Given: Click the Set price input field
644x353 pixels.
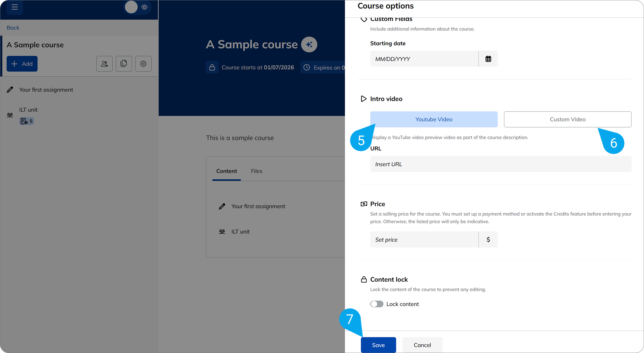Looking at the screenshot, I should pos(424,240).
